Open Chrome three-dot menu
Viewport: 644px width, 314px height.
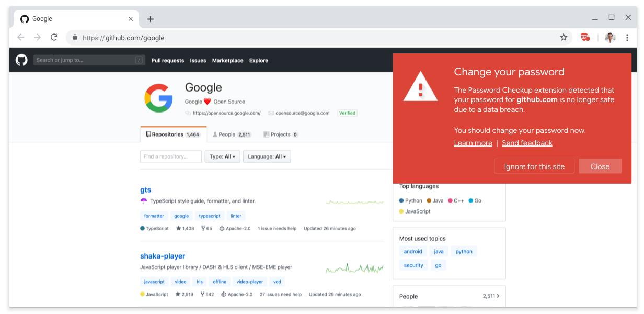click(x=627, y=38)
